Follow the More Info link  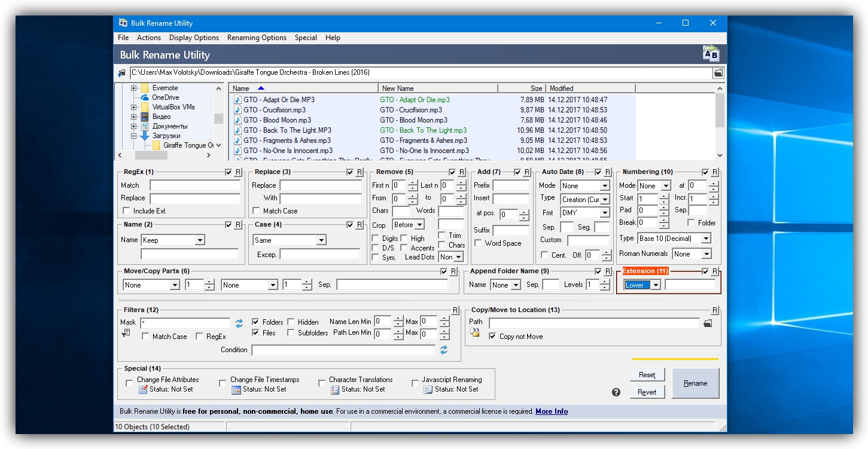[551, 411]
